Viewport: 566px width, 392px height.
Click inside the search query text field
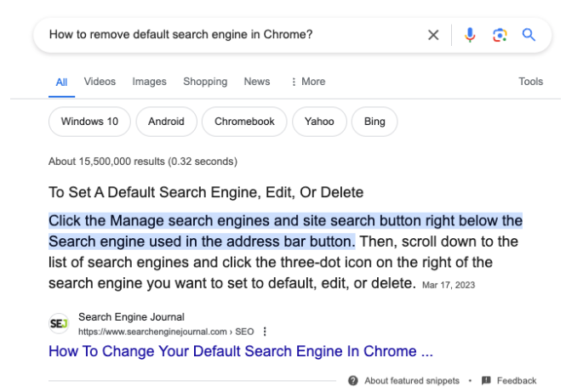click(x=231, y=35)
